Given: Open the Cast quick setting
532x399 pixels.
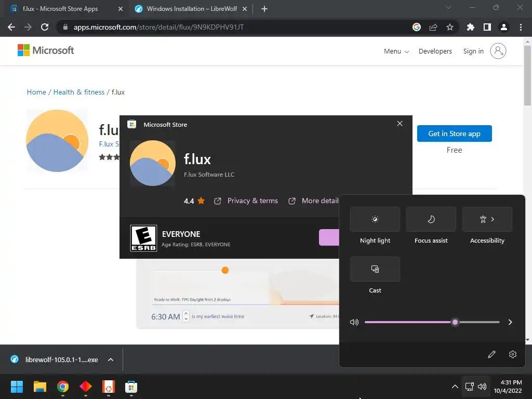Looking at the screenshot, I should [375, 269].
